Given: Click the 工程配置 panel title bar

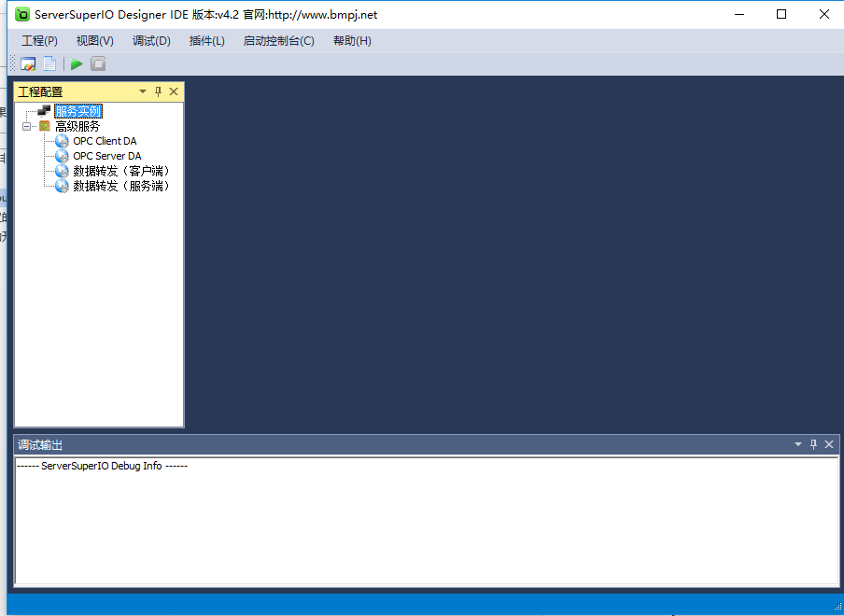Looking at the screenshot, I should [99, 92].
